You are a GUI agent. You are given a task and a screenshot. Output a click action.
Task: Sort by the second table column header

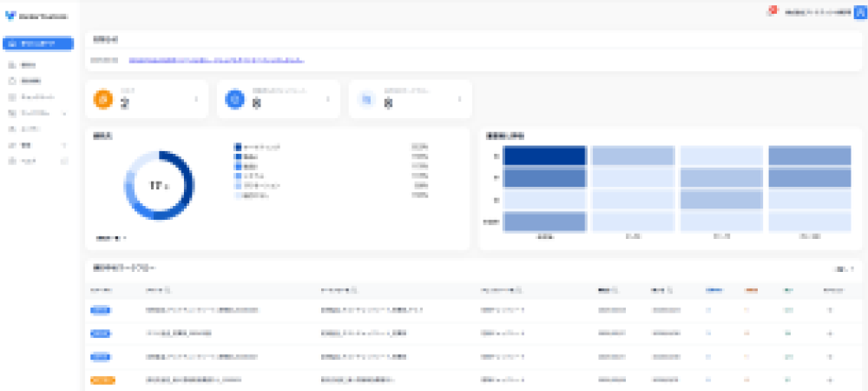[x=158, y=289]
